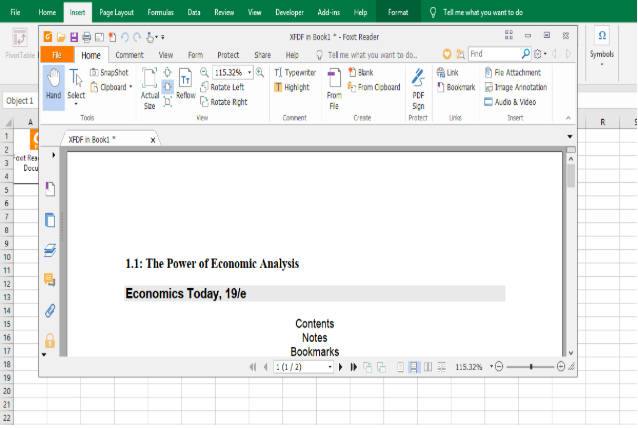Screen dimensions: 638x428
Task: Open the page number dropdown
Action: pyautogui.click(x=330, y=367)
